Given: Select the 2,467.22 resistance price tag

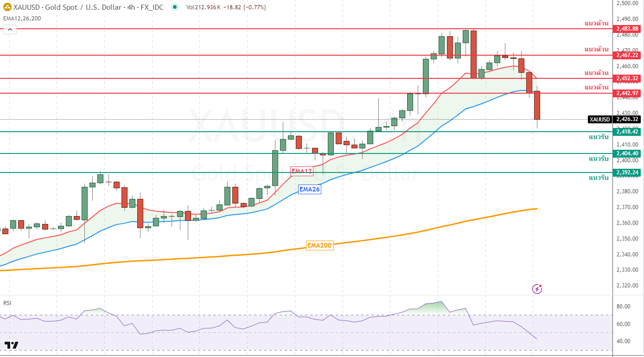Looking at the screenshot, I should click(x=627, y=55).
